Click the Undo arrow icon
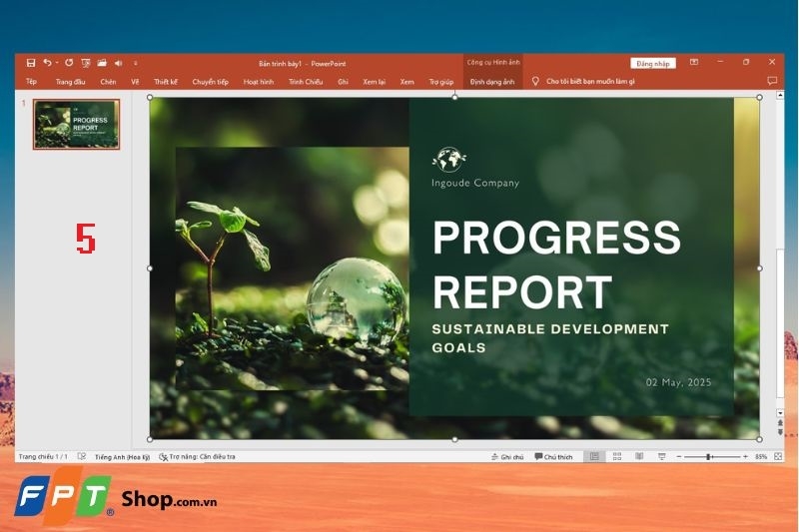Viewport: 799px width, 532px height. click(x=47, y=63)
